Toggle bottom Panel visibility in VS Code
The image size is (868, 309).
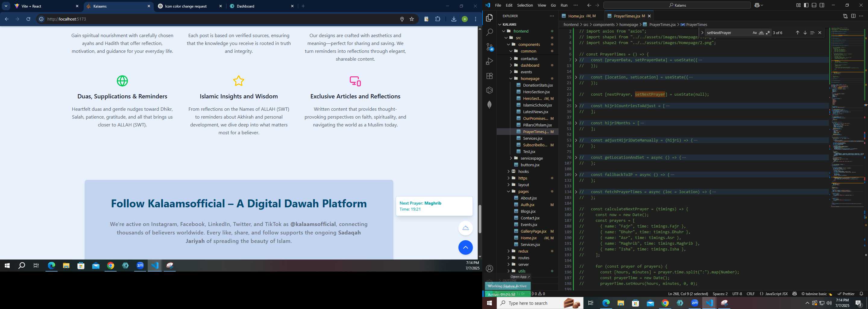[x=814, y=5]
